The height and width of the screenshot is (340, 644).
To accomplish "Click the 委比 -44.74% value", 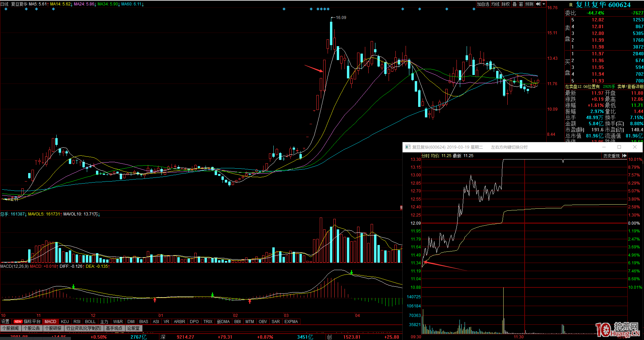I will [595, 13].
